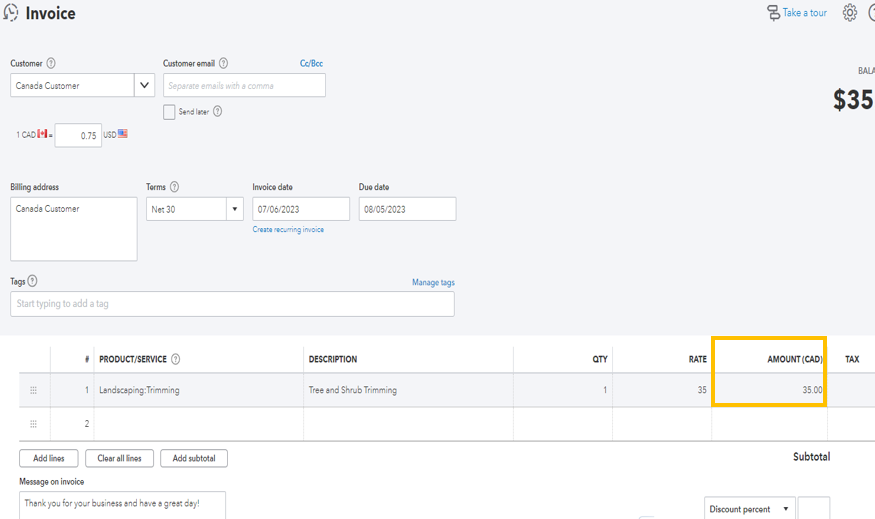The width and height of the screenshot is (875, 519).
Task: Click the help icon beside Tags
Action: [33, 282]
